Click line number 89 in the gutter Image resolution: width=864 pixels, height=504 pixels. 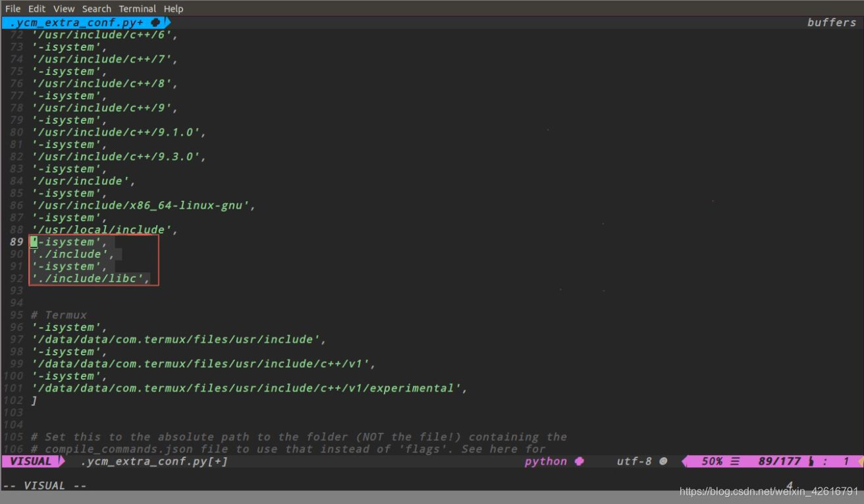pyautogui.click(x=16, y=242)
